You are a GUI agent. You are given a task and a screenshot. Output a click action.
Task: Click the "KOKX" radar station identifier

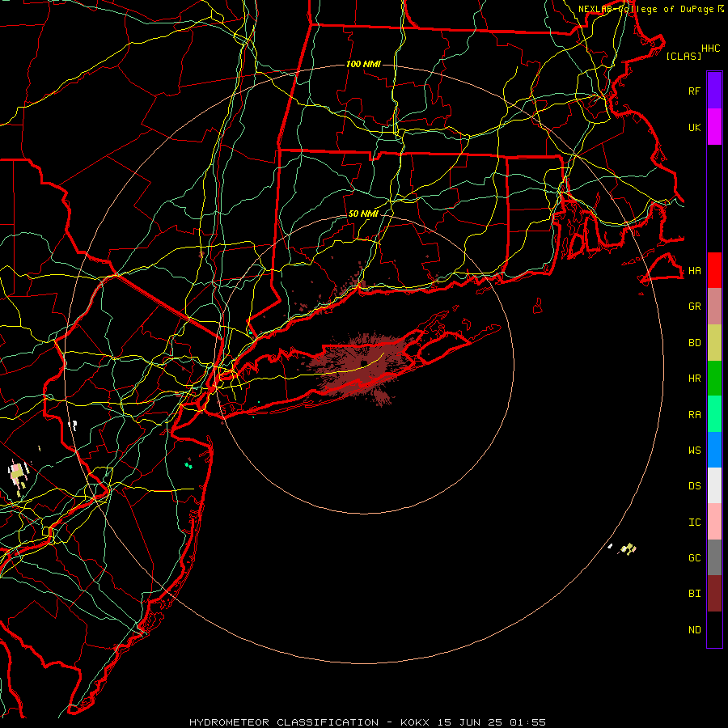[415, 722]
